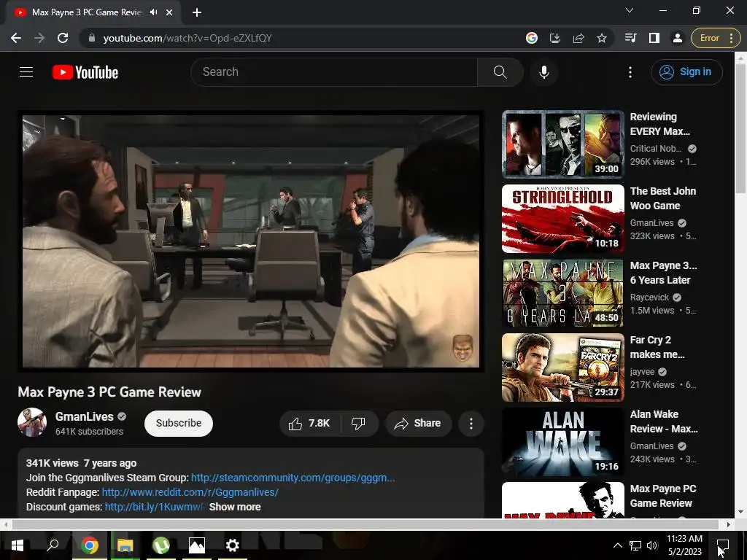Like the video with thumbs up
Viewport: 747px width, 560px height.
point(309,424)
